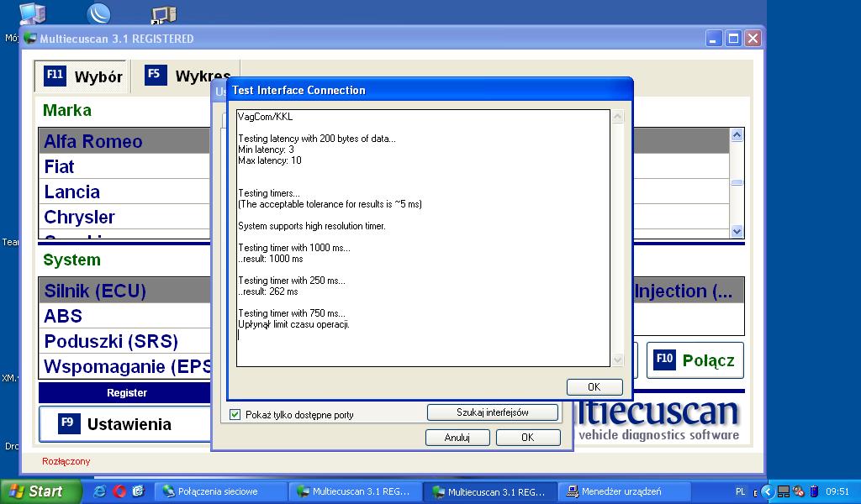The image size is (861, 504).
Task: Click the Anuluj button in settings dialog
Action: (457, 437)
